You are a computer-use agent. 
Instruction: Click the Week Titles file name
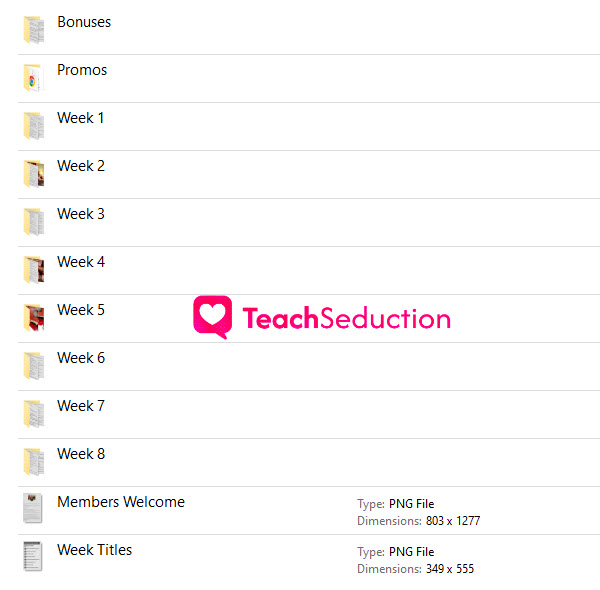coord(95,550)
